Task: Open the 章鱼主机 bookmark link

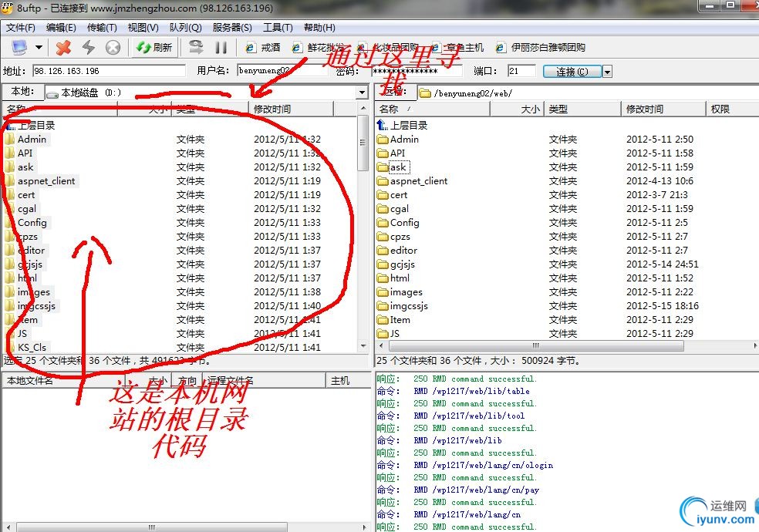Action: coord(457,47)
